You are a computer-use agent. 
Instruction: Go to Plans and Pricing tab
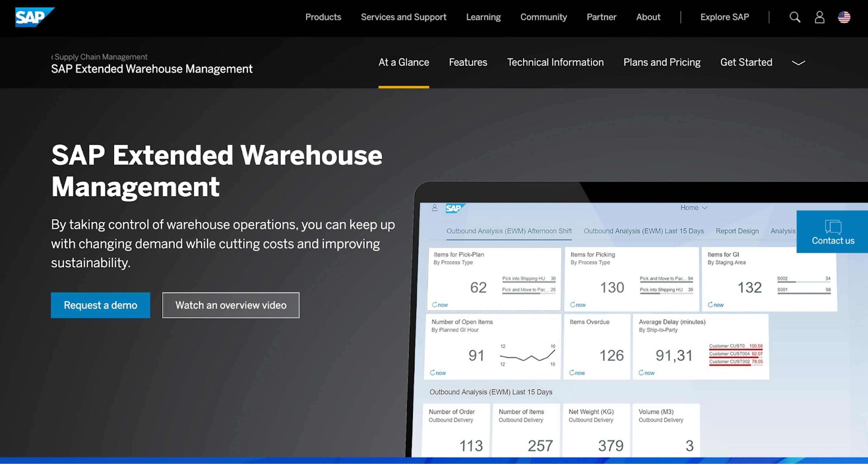662,62
